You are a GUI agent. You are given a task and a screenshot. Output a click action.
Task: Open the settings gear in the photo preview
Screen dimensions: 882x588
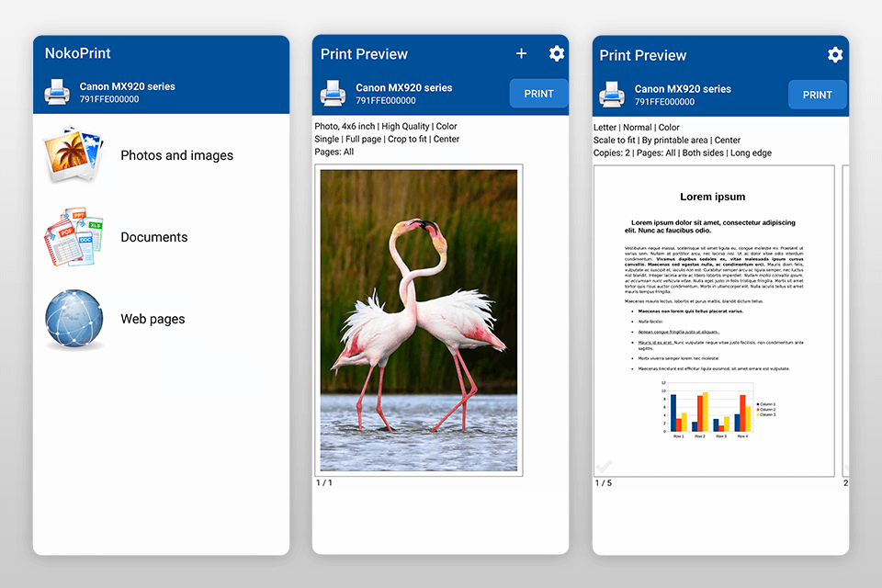[557, 53]
